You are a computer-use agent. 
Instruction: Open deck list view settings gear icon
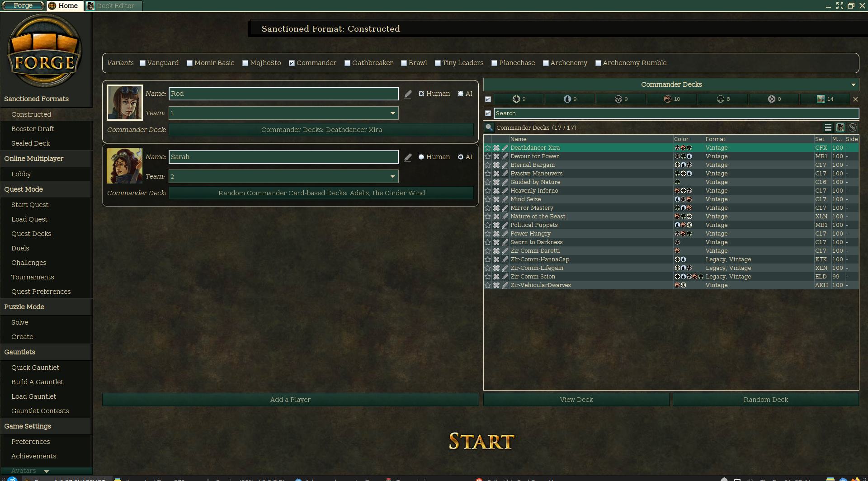click(x=853, y=127)
